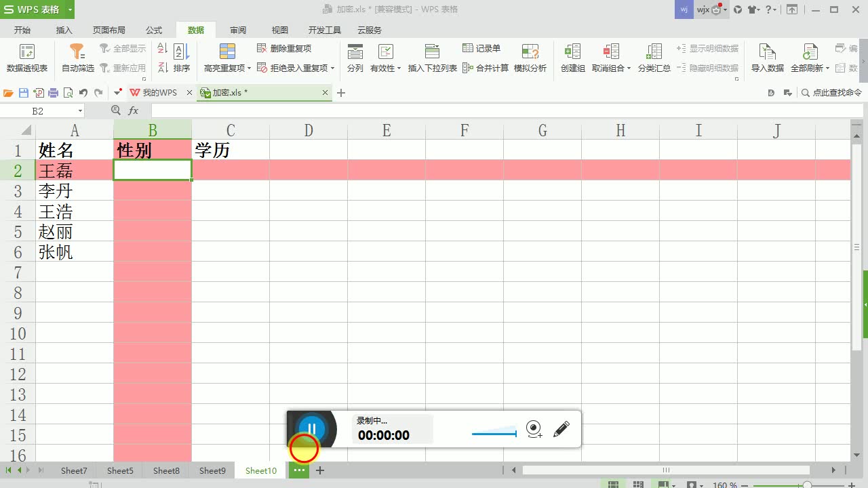868x488 pixels.
Task: Click the recorder pencil annotation tool
Action: click(x=561, y=429)
